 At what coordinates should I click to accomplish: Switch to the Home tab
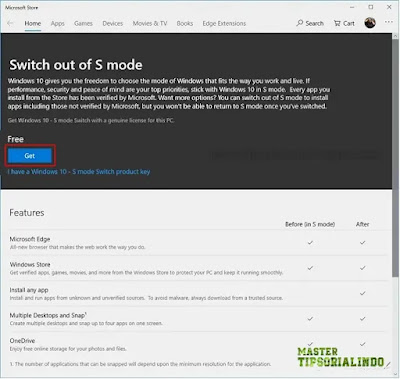(33, 23)
